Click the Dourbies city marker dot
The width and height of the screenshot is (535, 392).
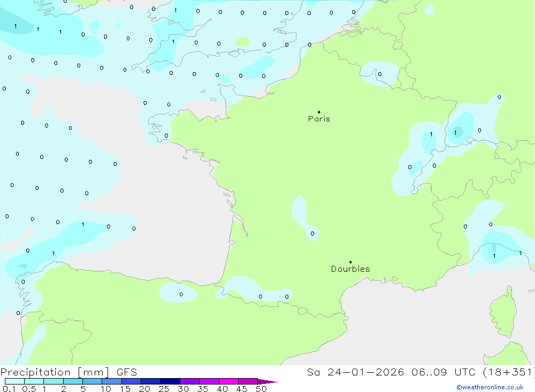(x=350, y=262)
